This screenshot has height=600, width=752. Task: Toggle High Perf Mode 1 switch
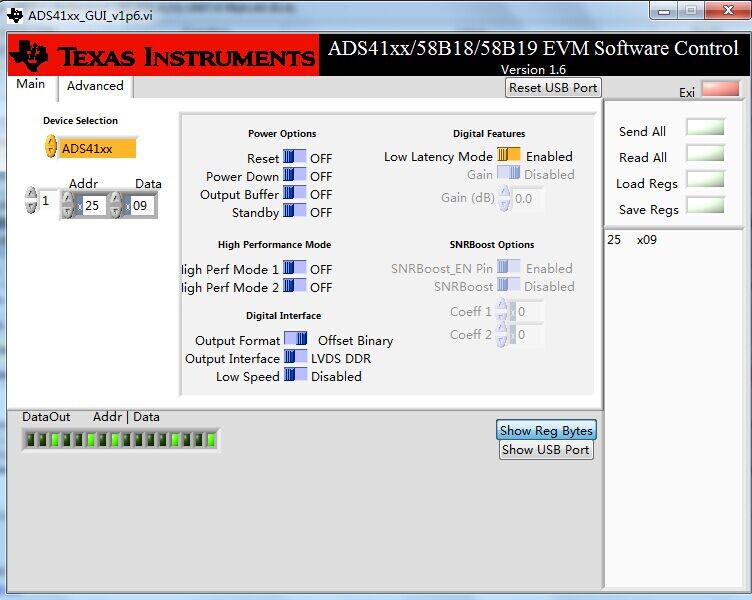pyautogui.click(x=294, y=268)
